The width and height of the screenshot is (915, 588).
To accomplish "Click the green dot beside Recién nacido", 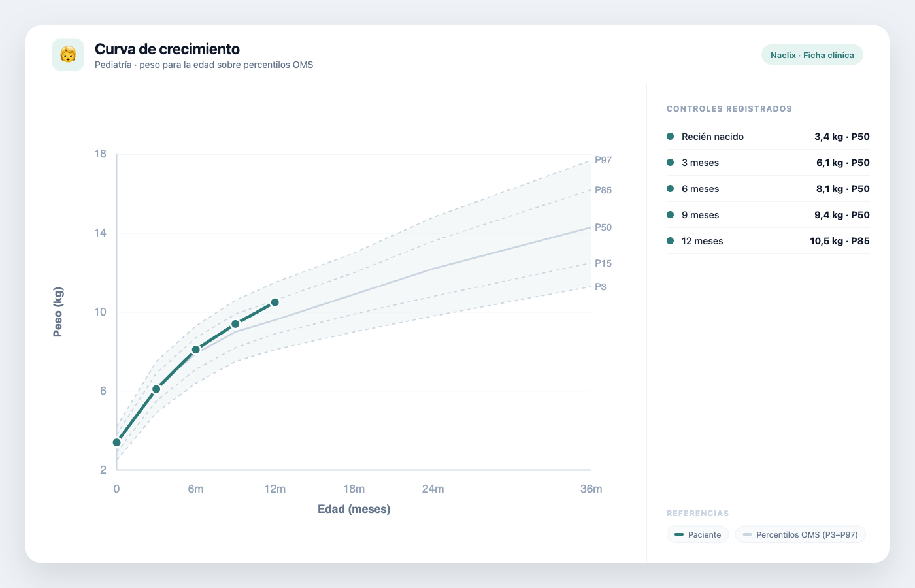I will tap(670, 137).
